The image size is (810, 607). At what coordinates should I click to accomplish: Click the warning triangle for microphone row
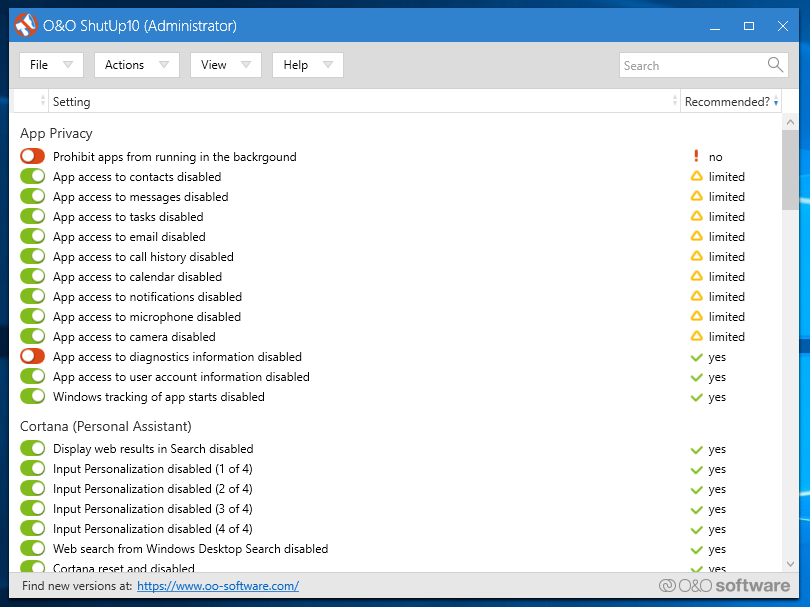click(696, 316)
